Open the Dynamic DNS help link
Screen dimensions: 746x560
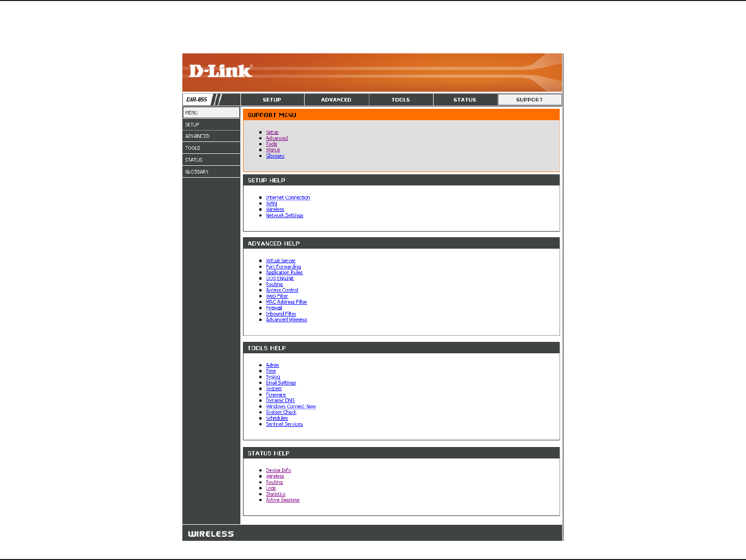tap(280, 400)
